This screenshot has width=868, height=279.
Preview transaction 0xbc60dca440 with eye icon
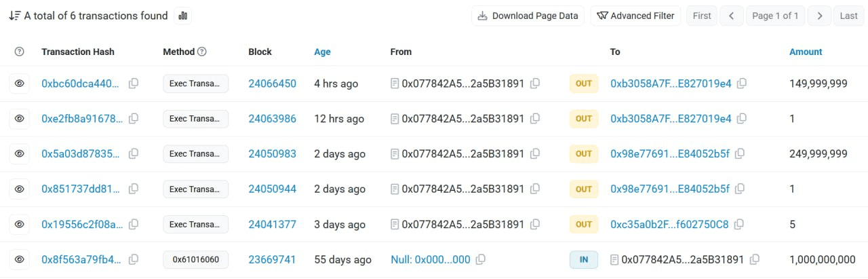point(20,83)
